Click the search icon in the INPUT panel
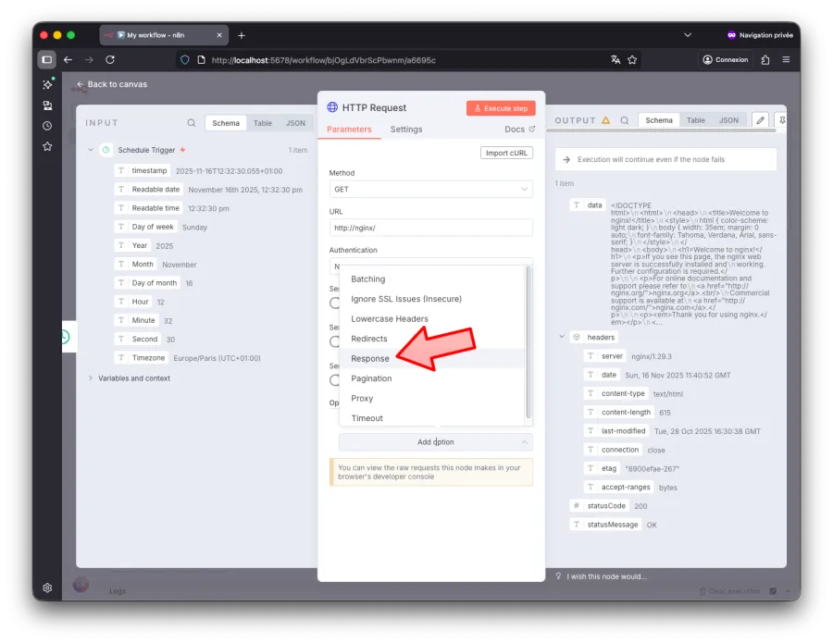 tap(192, 122)
